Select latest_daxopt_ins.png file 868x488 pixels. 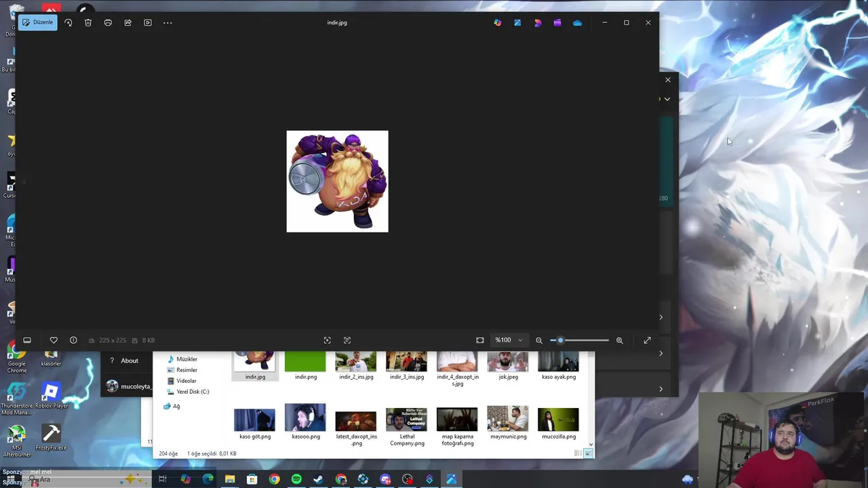(356, 427)
